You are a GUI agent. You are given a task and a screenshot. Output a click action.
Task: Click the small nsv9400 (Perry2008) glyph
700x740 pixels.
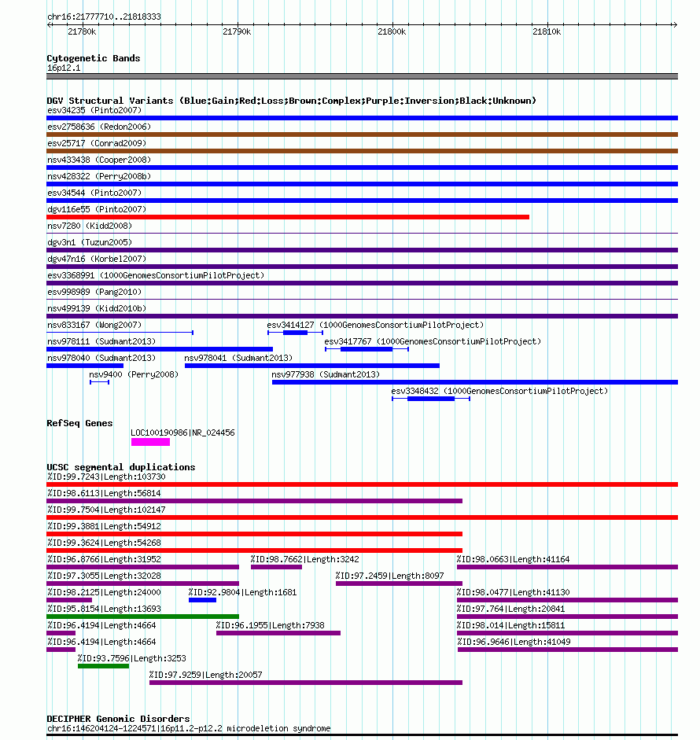click(x=100, y=382)
